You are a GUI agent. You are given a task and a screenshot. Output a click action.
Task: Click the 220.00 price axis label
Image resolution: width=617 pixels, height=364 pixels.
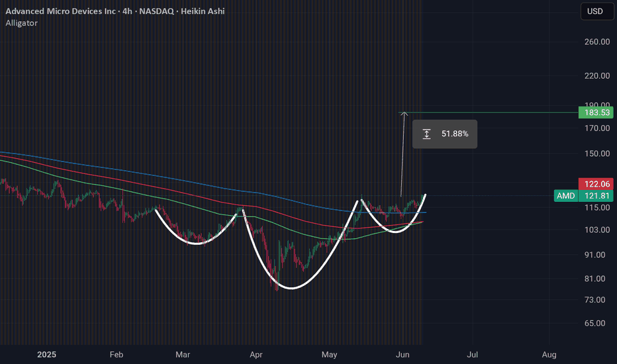click(597, 75)
